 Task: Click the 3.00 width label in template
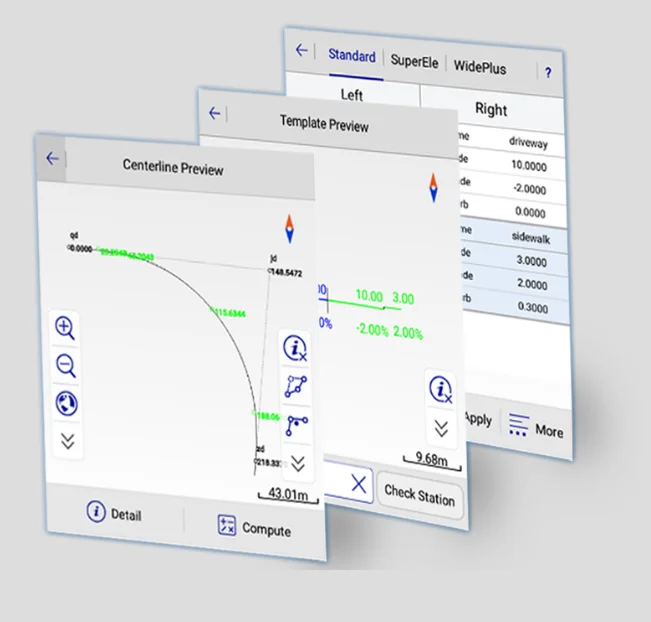click(x=403, y=298)
